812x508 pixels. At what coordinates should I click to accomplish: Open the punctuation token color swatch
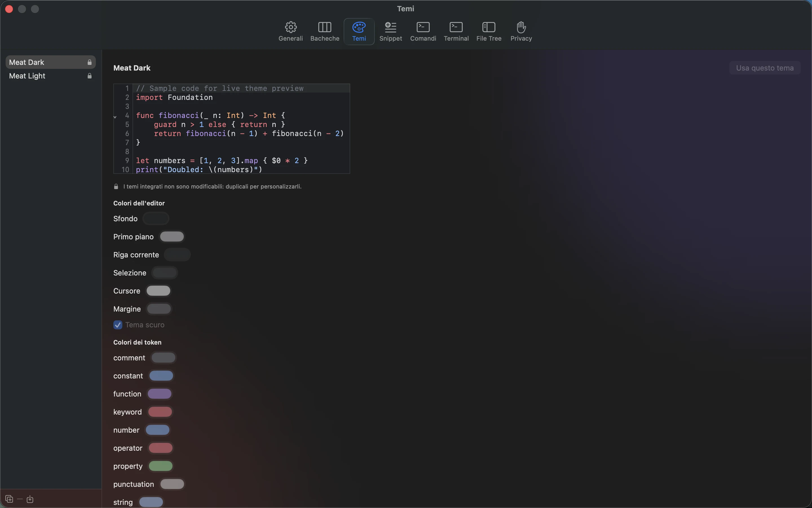point(173,484)
